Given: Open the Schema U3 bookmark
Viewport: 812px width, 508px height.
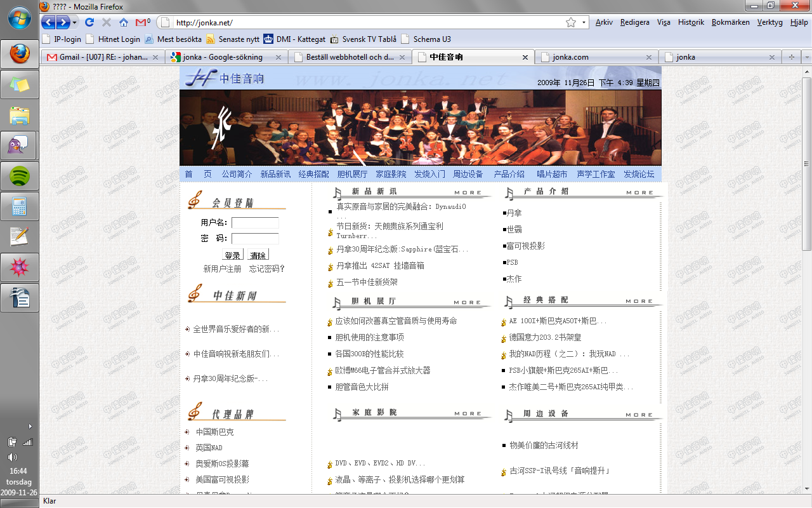Looking at the screenshot, I should (426, 39).
